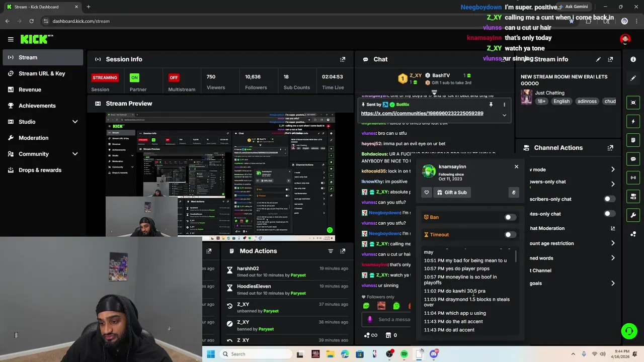Click the heart button on knamsayinn card

coord(427,192)
